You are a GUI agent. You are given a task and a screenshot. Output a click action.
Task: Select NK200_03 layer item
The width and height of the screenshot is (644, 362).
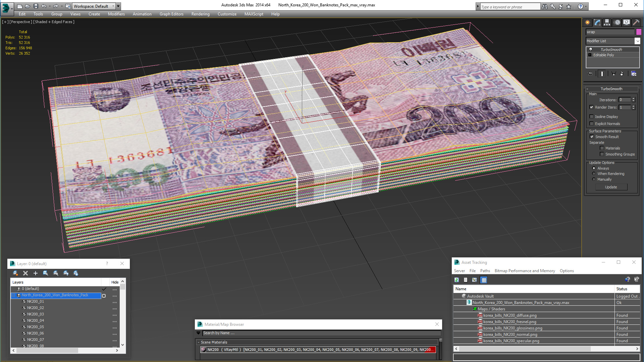[x=35, y=314]
